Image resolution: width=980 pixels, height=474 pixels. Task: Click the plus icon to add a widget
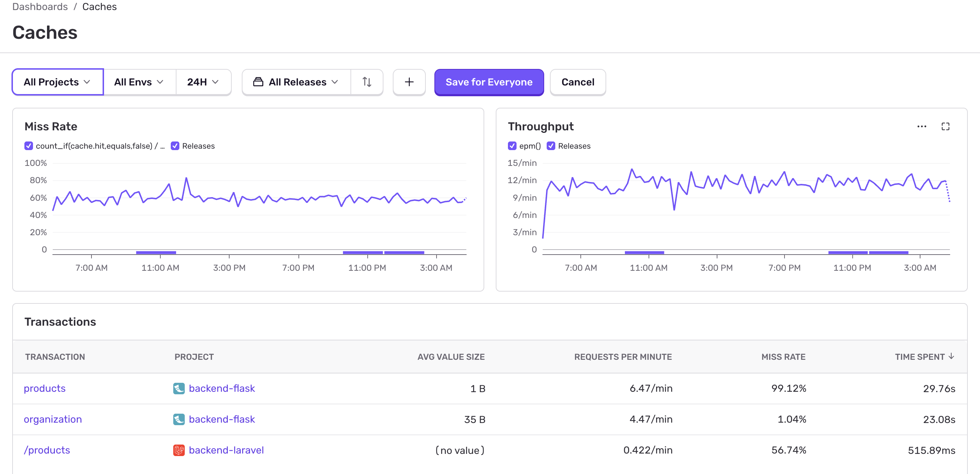tap(409, 82)
